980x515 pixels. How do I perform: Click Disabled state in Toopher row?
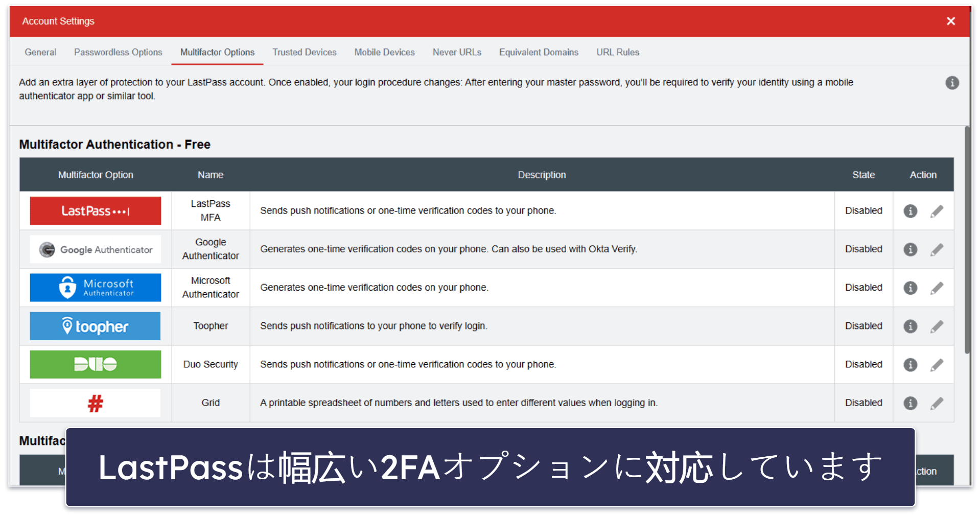coord(864,326)
